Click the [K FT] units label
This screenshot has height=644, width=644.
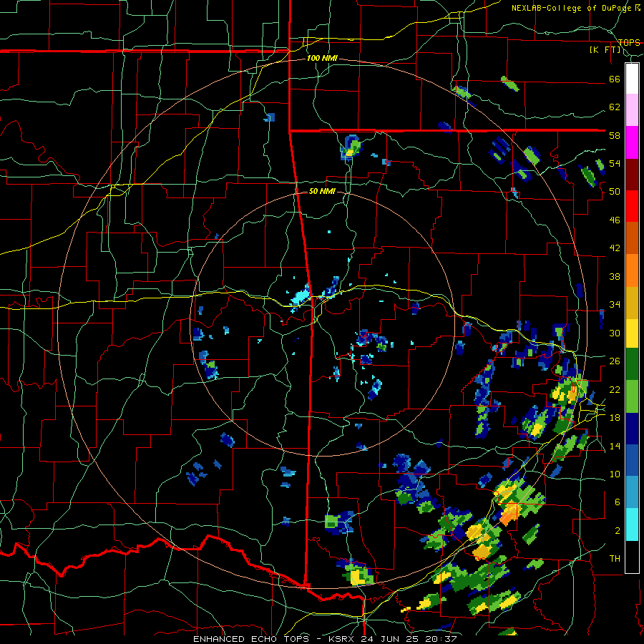click(605, 50)
